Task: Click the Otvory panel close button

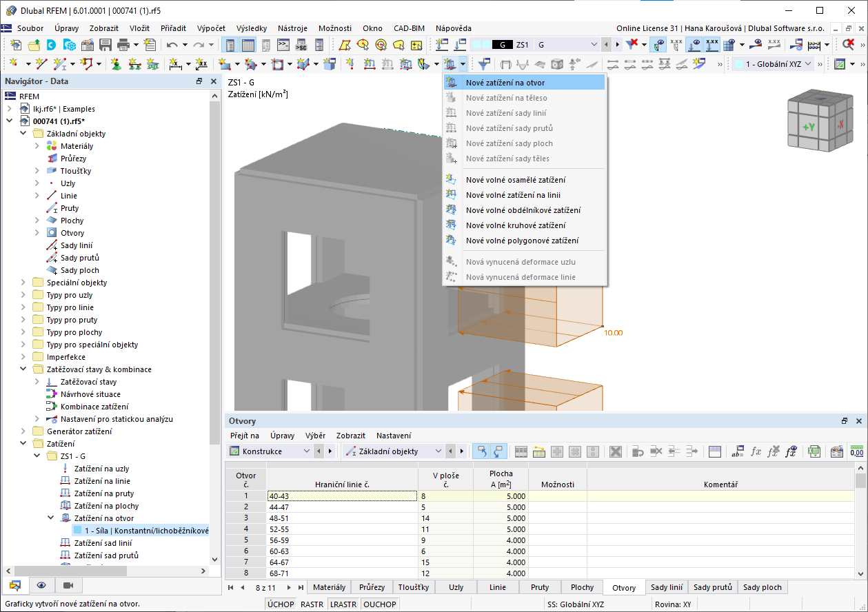Action: pyautogui.click(x=859, y=420)
